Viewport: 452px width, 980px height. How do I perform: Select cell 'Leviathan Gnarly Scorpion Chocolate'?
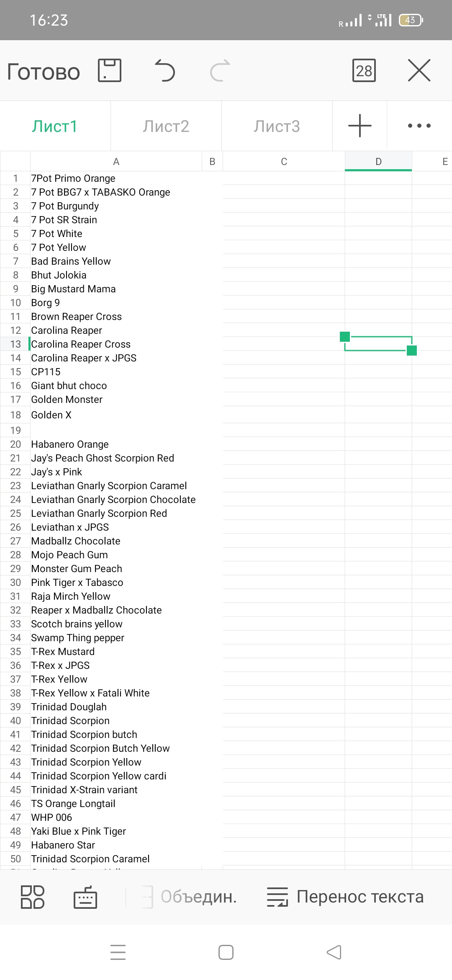(116, 500)
